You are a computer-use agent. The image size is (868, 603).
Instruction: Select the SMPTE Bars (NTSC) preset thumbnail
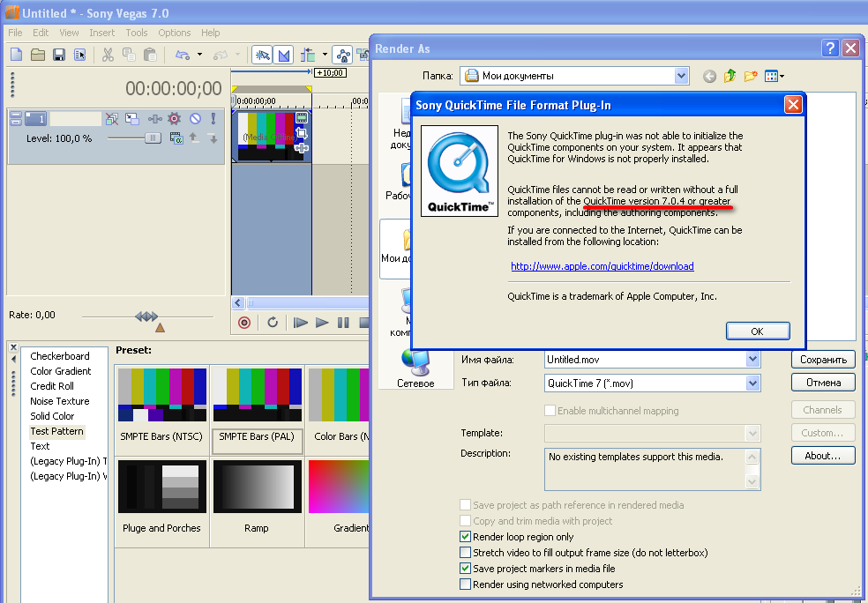(161, 394)
